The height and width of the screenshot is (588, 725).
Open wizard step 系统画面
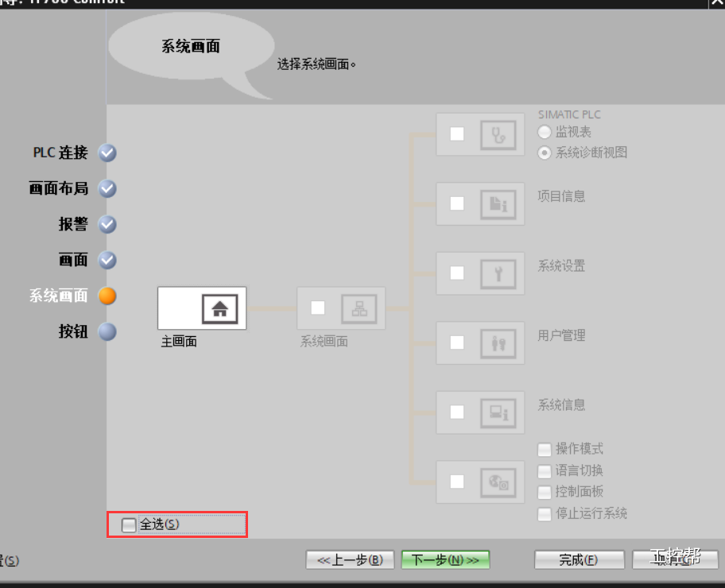coord(58,296)
